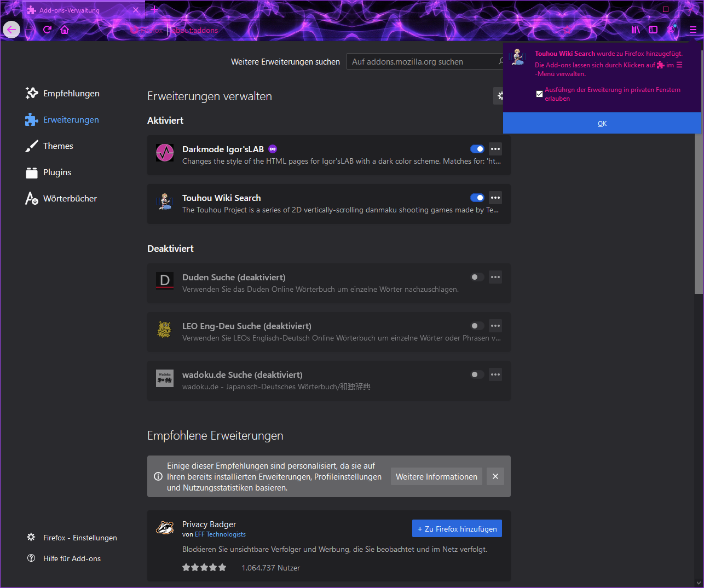This screenshot has height=588, width=704.
Task: Close the Add-ons-Verwaltung tab
Action: pos(136,10)
